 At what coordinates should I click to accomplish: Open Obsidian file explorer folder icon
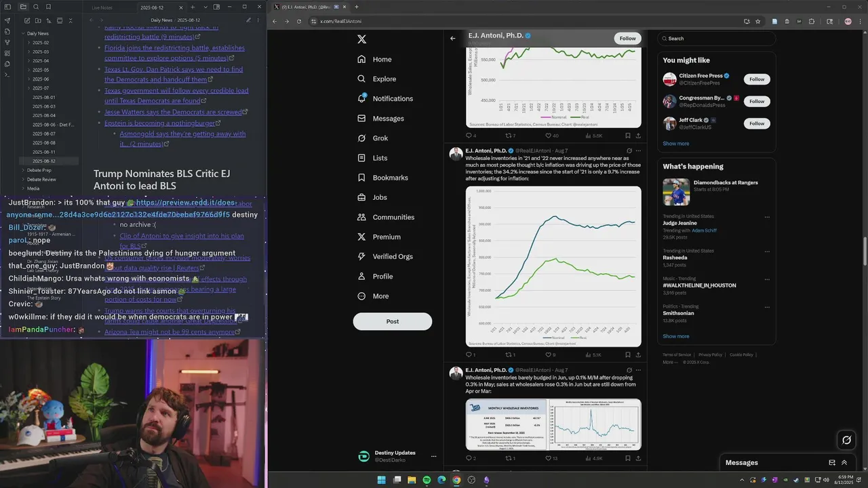tap(23, 7)
